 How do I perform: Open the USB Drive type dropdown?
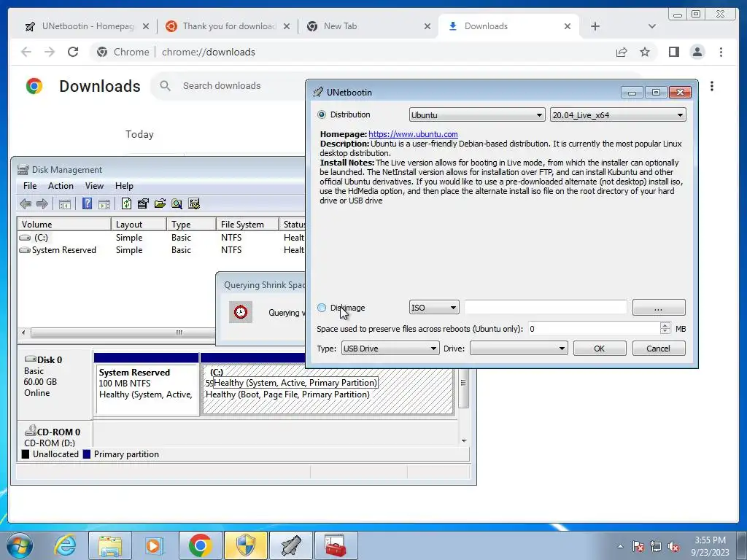(390, 349)
